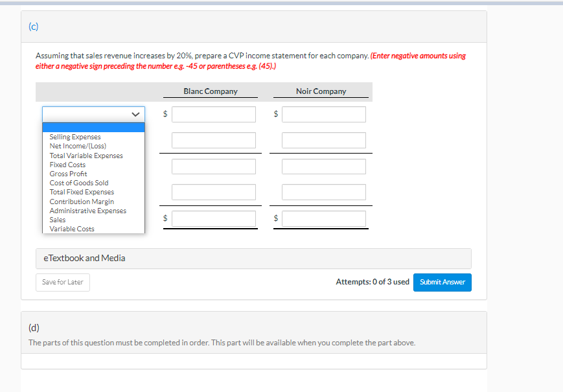Click the first Blanc Company dollar input
Viewport: 563px width, 392px height.
[x=213, y=113]
